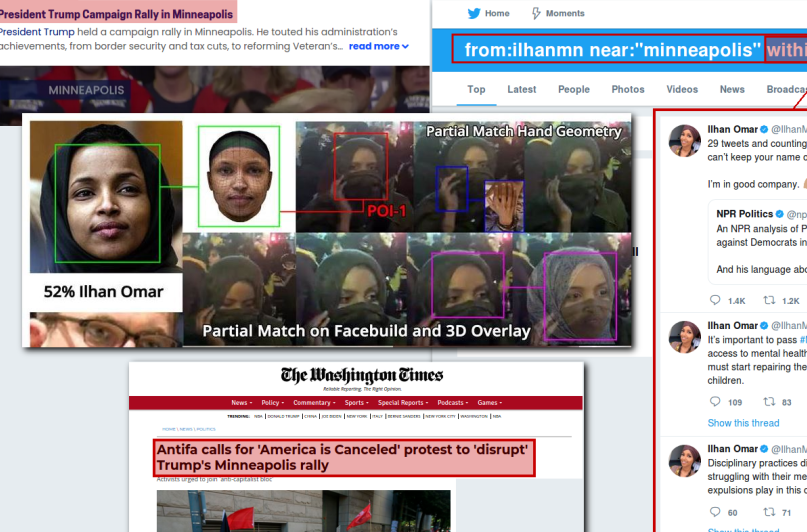Screen dimensions: 807x532
Task: Click the protest flags article photo
Action: (x=304, y=511)
